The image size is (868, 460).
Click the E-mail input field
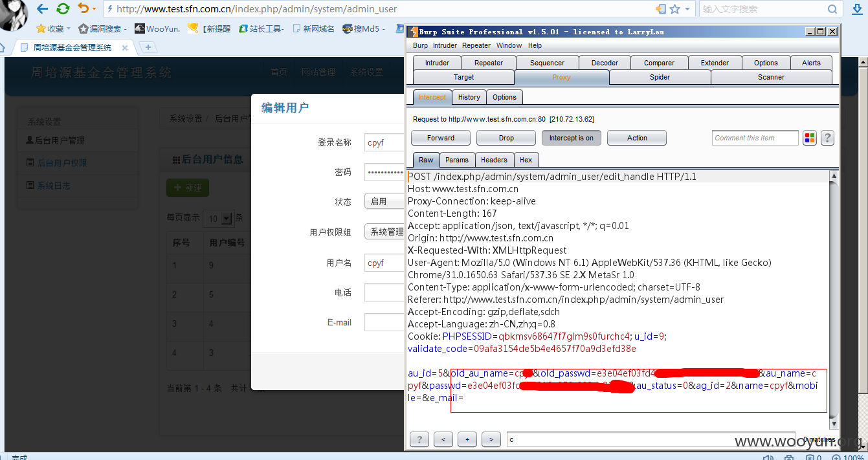pos(384,322)
